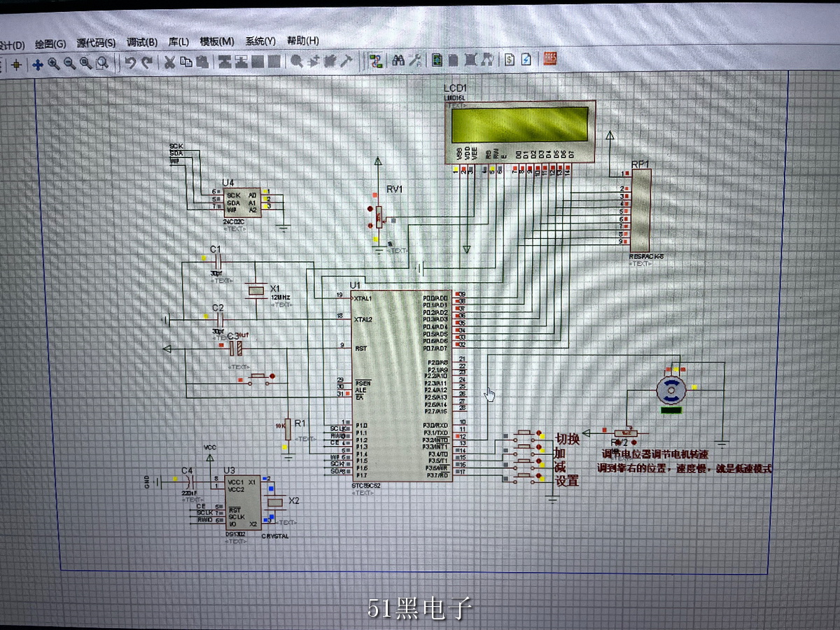Add a new sheet

453,61
